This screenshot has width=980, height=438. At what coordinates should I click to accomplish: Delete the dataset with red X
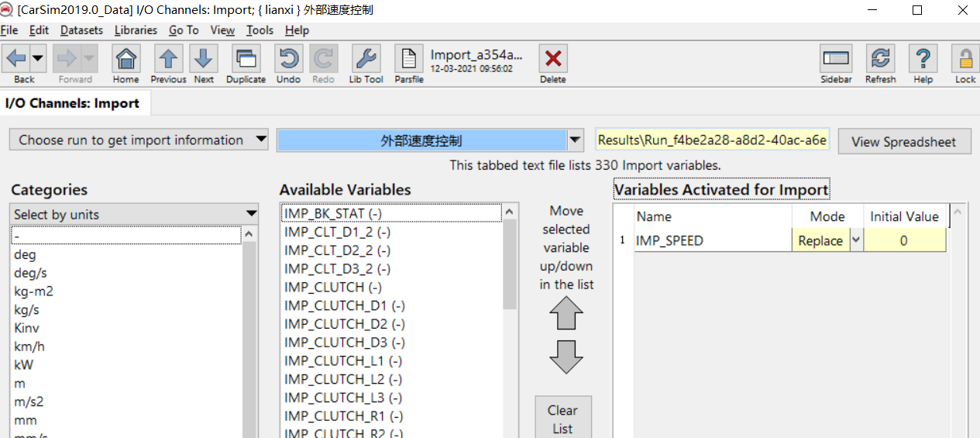[x=552, y=58]
